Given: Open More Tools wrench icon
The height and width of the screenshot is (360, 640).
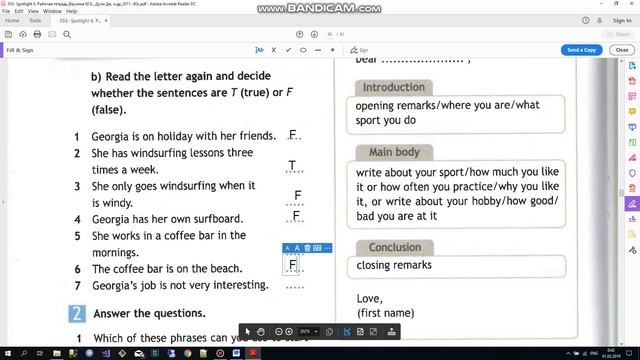Looking at the screenshot, I should [x=632, y=250].
